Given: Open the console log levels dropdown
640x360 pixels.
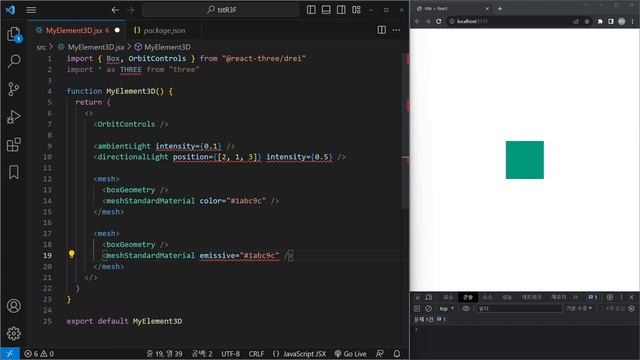Looking at the screenshot, I should pos(579,309).
